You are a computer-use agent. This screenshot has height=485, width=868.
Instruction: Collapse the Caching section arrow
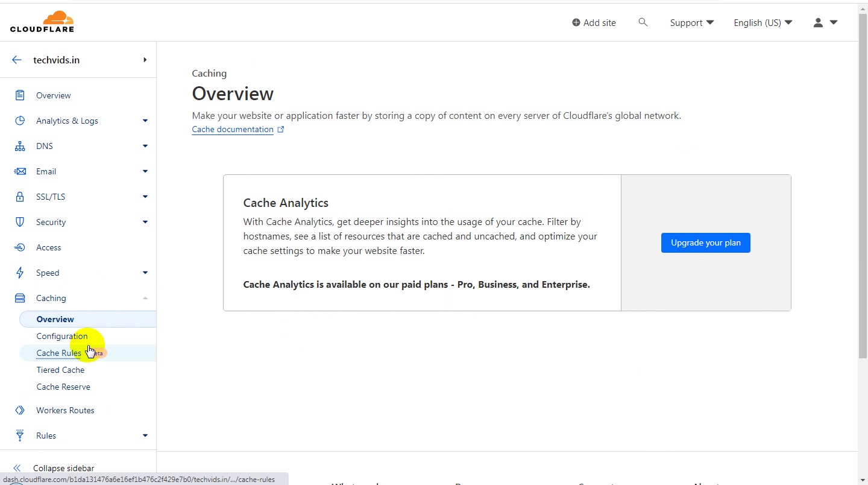[145, 298]
